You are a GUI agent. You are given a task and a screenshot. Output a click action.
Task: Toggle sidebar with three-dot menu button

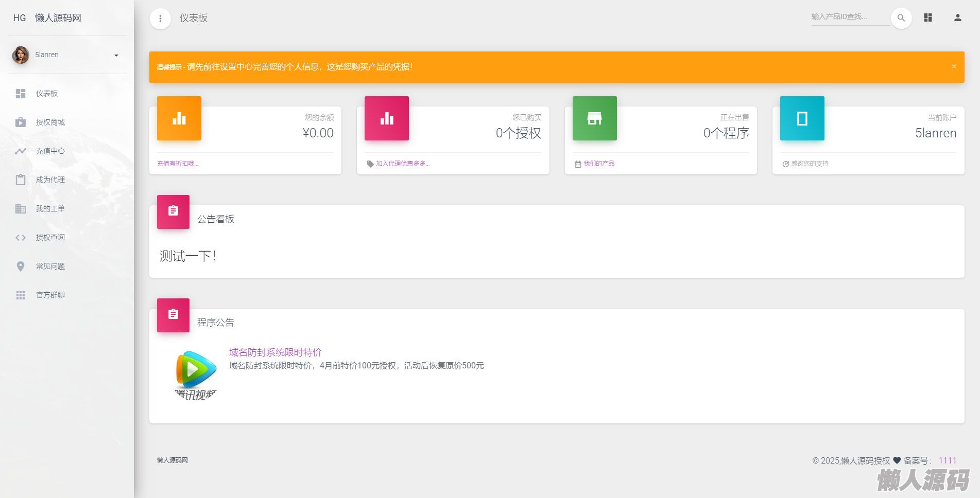click(160, 19)
